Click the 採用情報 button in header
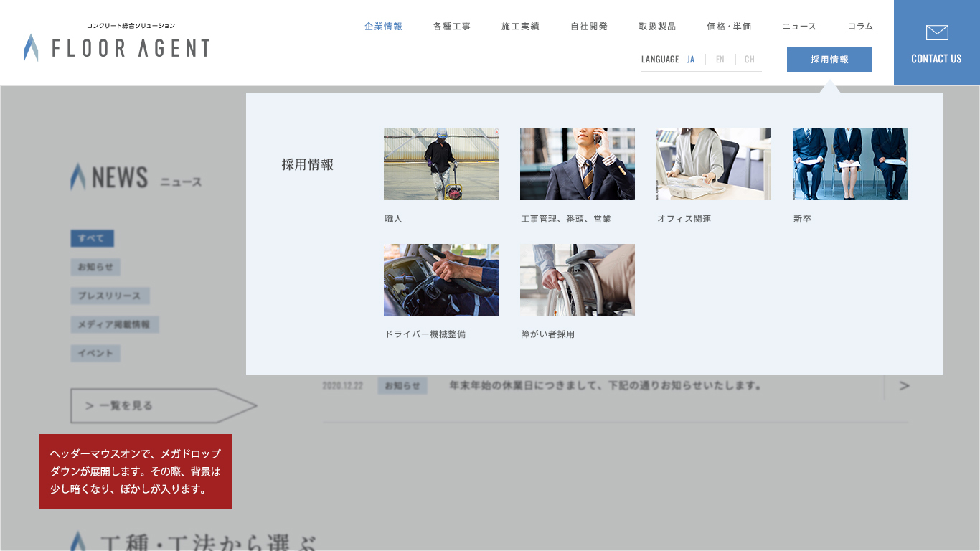 coord(829,60)
